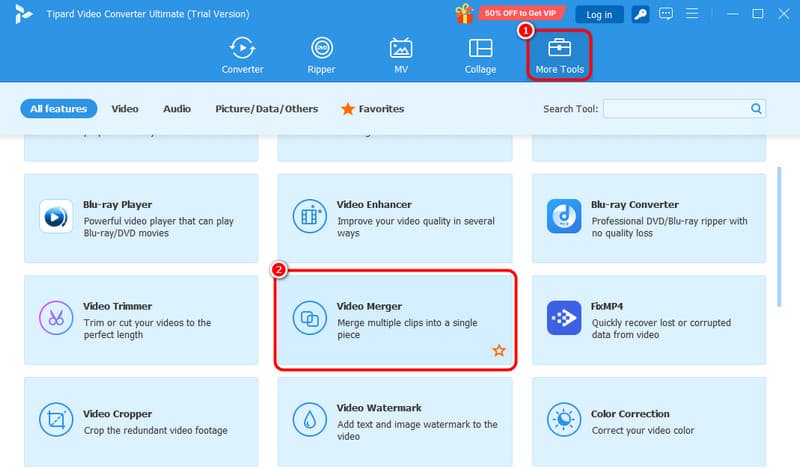The height and width of the screenshot is (469, 800).
Task: Click the search magnifier icon
Action: [x=756, y=109]
